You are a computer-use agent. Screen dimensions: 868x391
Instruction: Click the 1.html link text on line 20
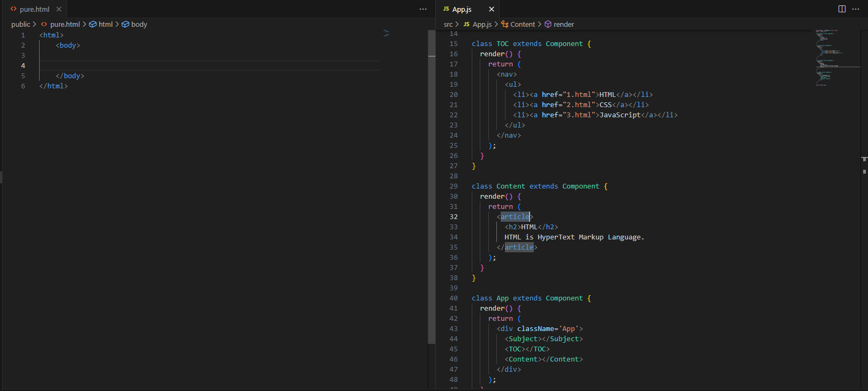pos(579,95)
